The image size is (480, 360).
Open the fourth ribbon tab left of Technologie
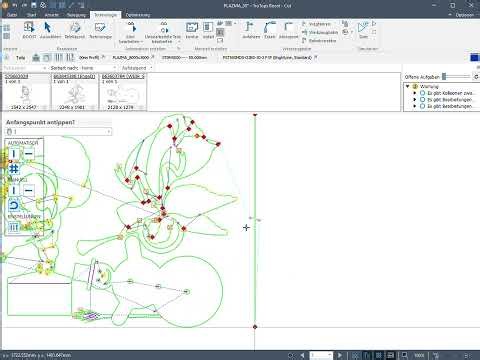76,15
